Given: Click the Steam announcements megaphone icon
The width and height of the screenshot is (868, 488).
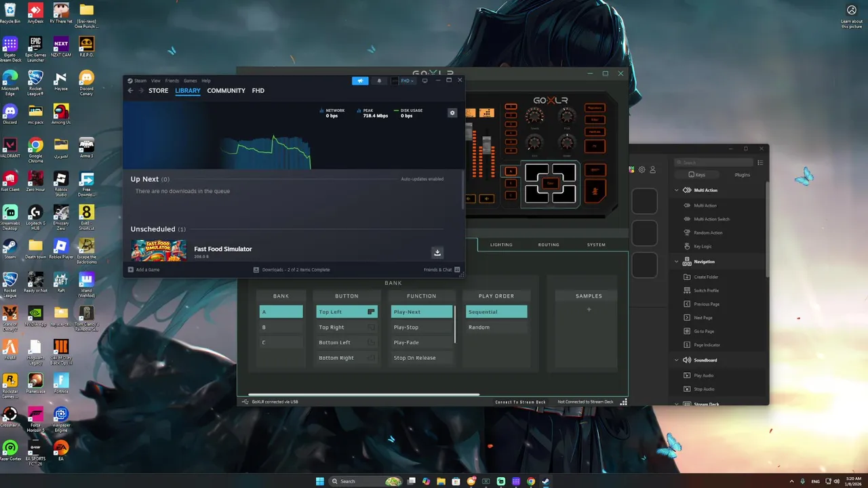Looking at the screenshot, I should point(360,81).
